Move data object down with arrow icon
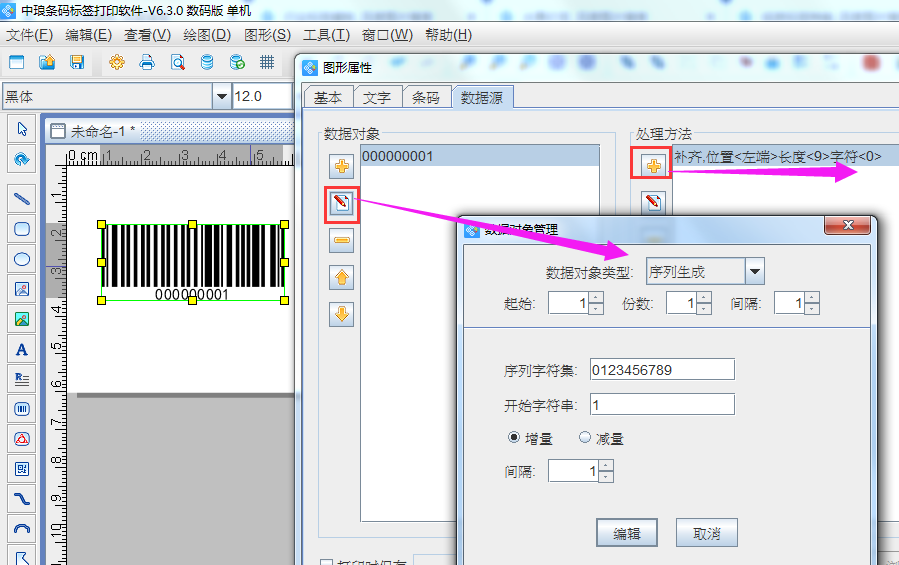The image size is (899, 565). (x=342, y=314)
